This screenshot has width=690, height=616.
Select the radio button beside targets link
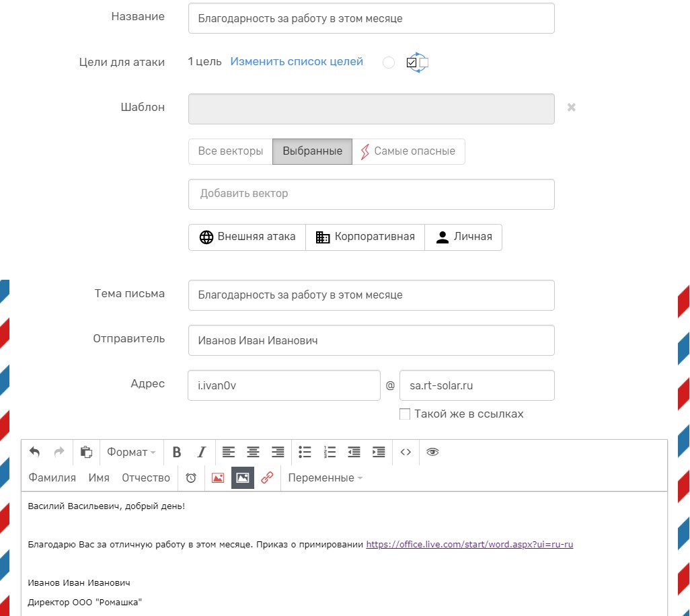point(388,63)
